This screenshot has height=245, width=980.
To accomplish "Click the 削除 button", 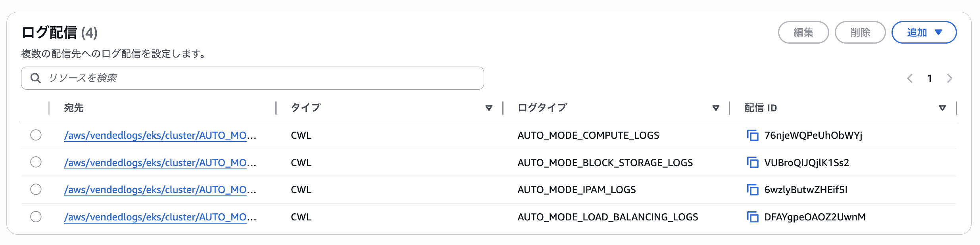I will coord(860,33).
